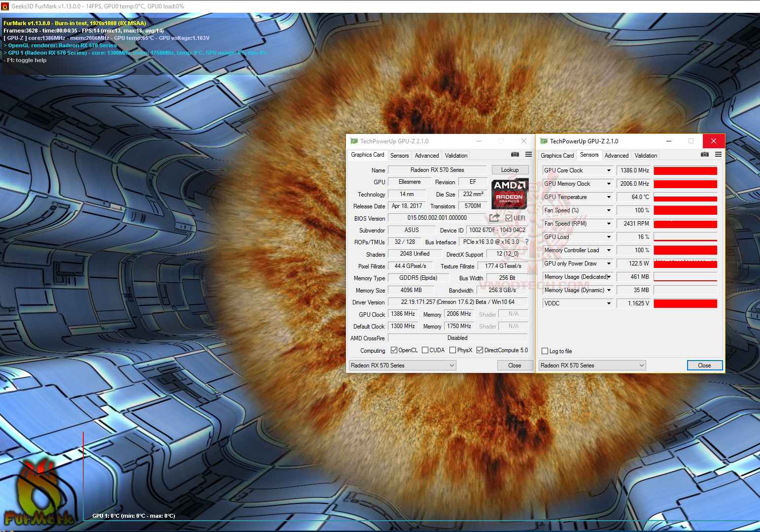Open Advanced tab in sensors GPU-Z window
This screenshot has height=532, width=760.
pos(617,156)
